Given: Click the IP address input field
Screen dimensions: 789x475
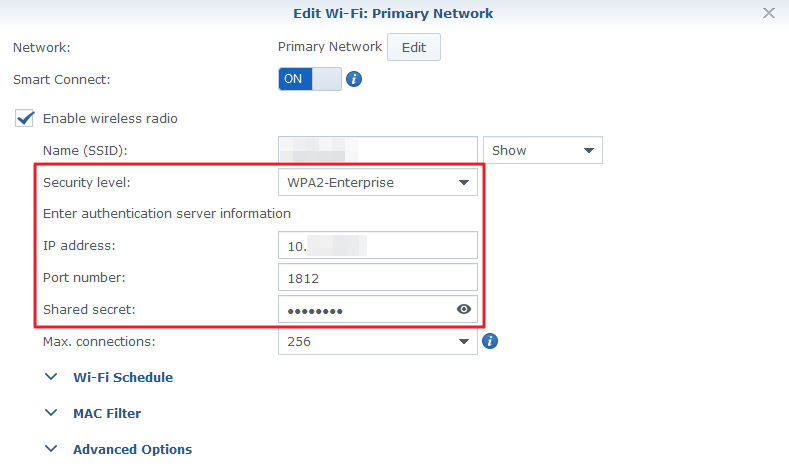Looking at the screenshot, I should pyautogui.click(x=378, y=246).
